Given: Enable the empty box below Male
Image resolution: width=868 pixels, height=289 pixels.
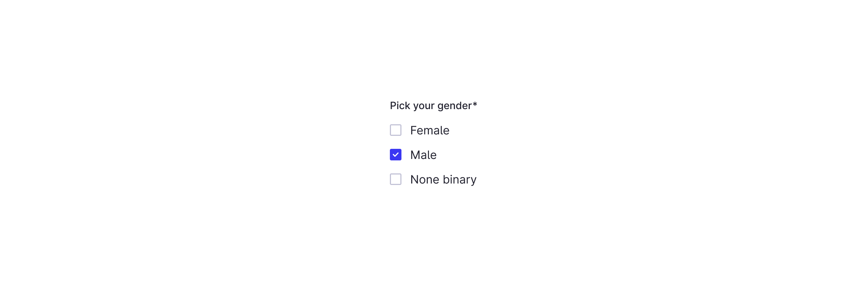Looking at the screenshot, I should point(395,179).
